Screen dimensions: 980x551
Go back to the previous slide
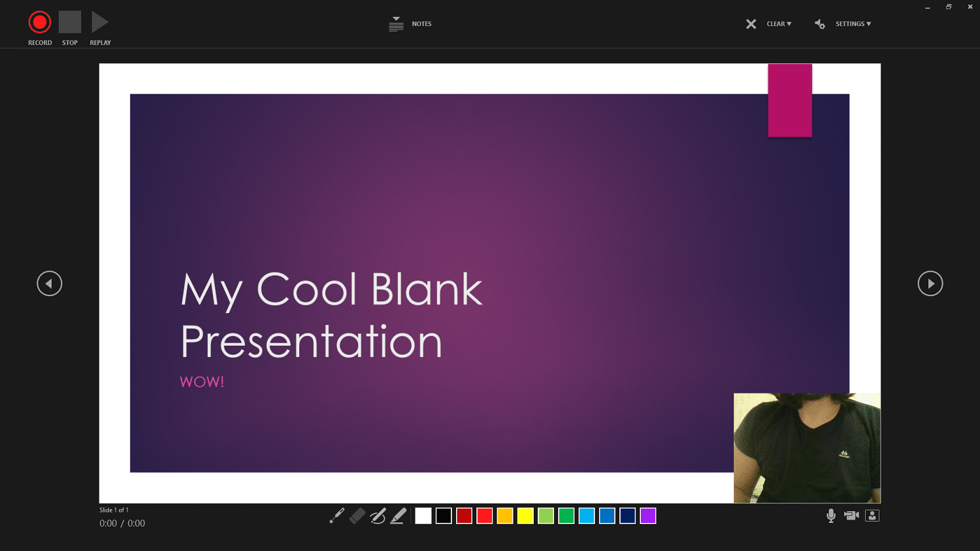pos(49,283)
